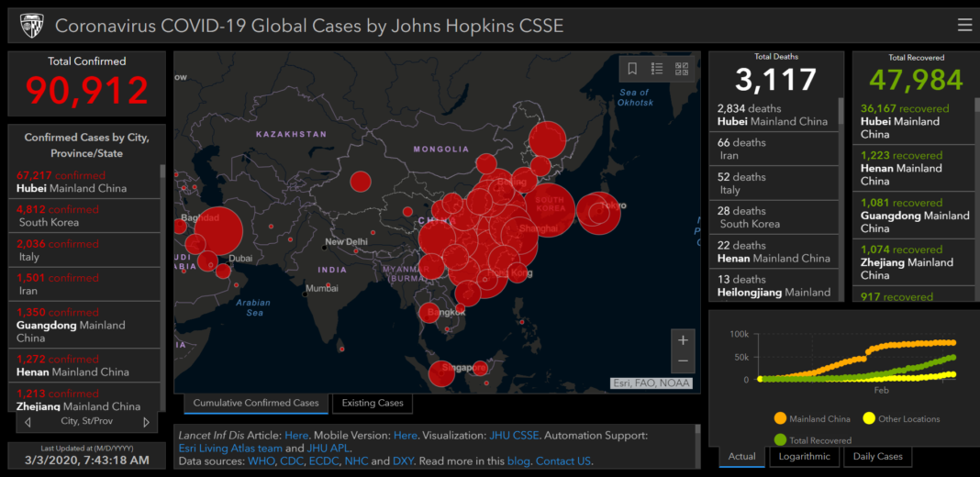Click the 3,117 Total Deaths number

coord(775,80)
